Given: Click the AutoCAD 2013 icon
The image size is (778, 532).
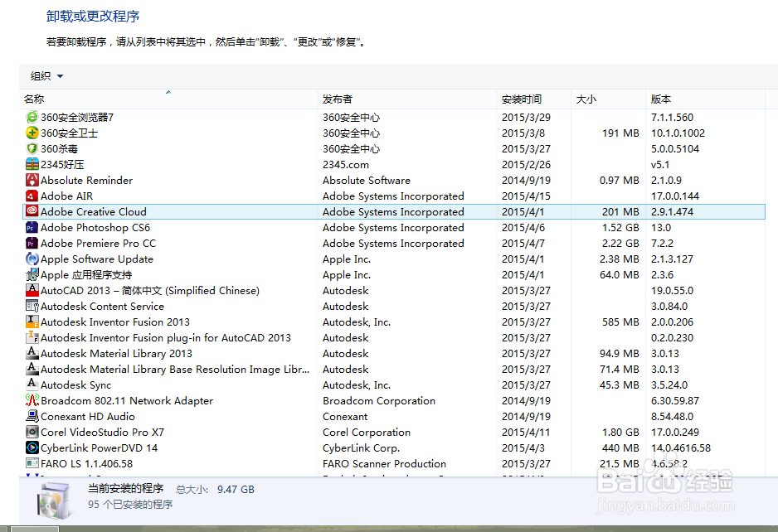Looking at the screenshot, I should (x=32, y=290).
